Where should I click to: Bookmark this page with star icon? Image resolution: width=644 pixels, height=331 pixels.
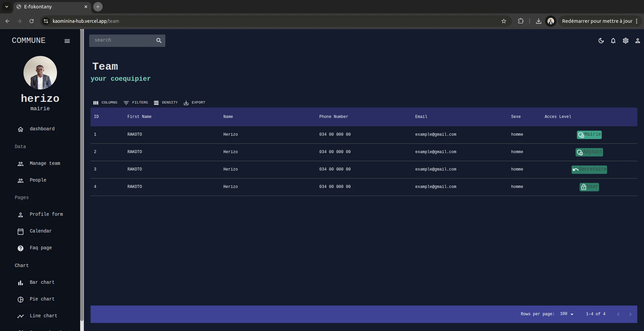503,21
